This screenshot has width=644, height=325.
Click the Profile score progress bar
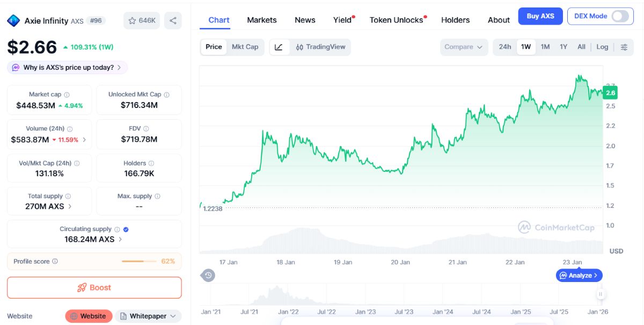point(139,262)
